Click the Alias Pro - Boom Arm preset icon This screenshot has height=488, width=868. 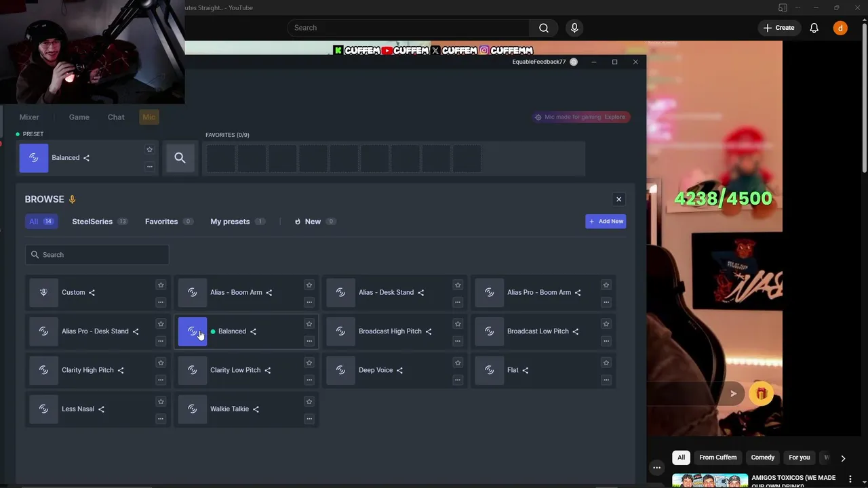pyautogui.click(x=490, y=293)
